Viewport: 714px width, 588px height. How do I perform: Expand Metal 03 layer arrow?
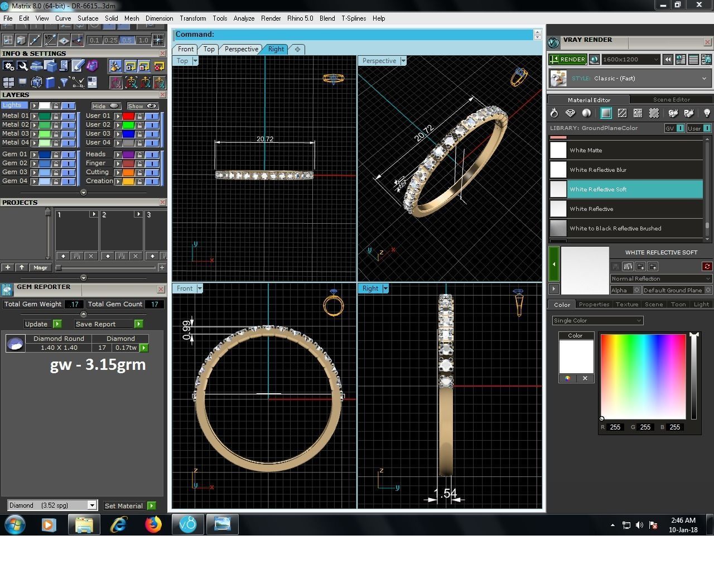click(35, 134)
